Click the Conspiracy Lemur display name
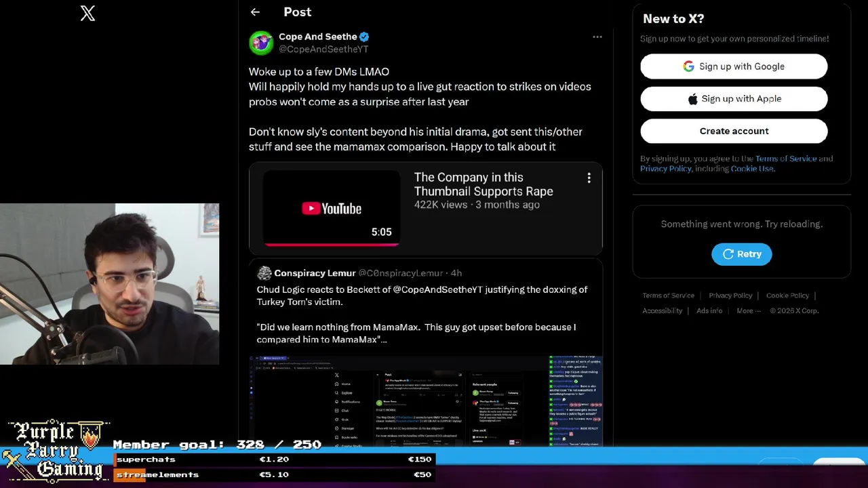868x488 pixels. pos(315,273)
